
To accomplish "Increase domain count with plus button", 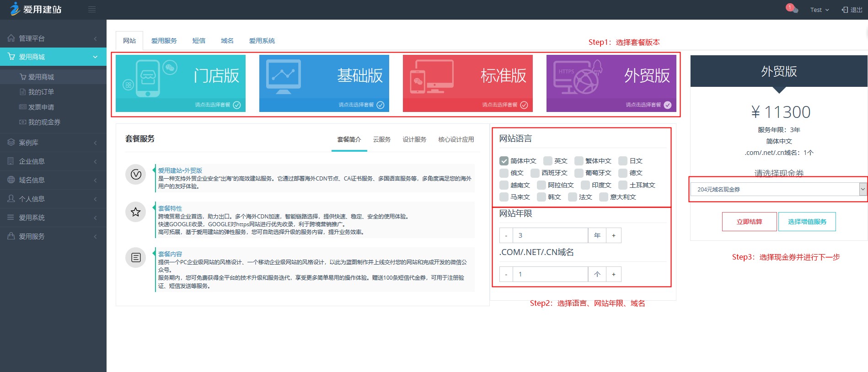I will [x=614, y=274].
